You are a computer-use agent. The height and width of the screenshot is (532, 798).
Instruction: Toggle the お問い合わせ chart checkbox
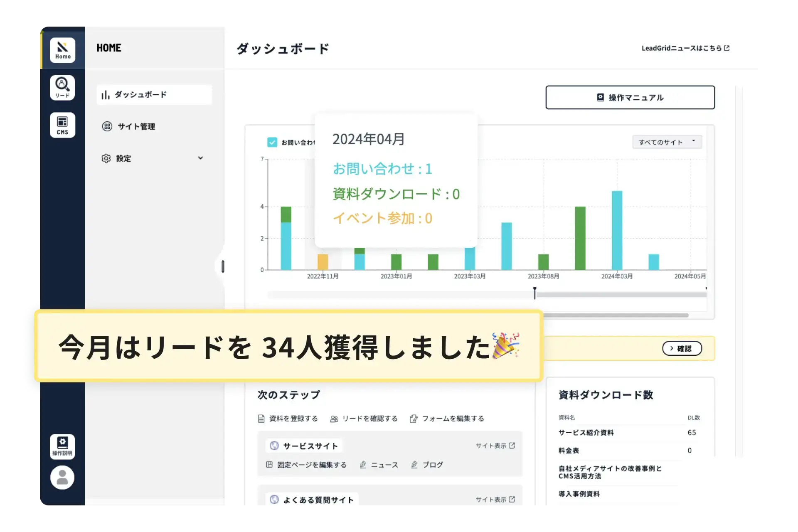[272, 143]
